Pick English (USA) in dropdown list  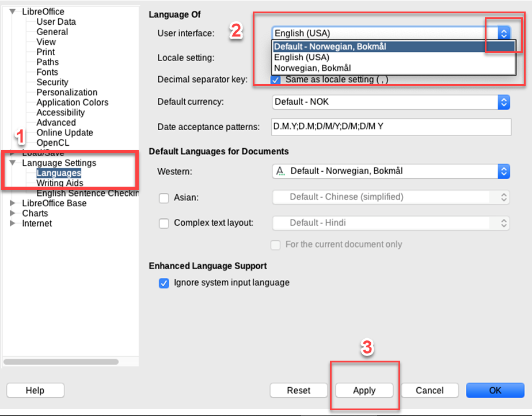302,58
